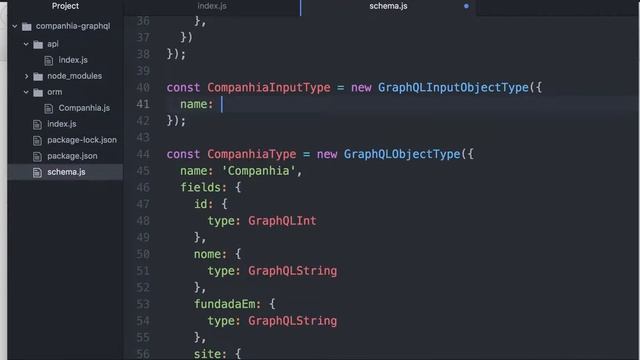
Task: Click the id key on line 47
Action: pyautogui.click(x=200, y=204)
